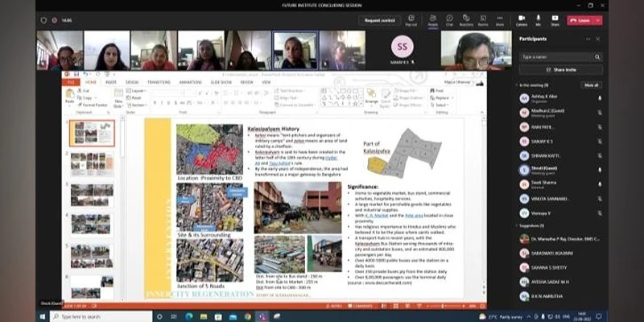Toggle the Mic in meeting toolbar
This screenshot has height=322, width=644.
pyautogui.click(x=538, y=20)
